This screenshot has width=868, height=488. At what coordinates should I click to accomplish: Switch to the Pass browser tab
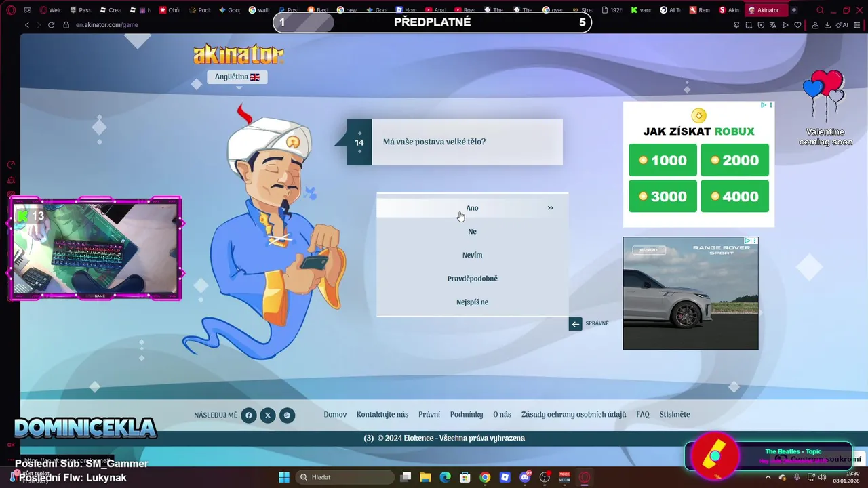coord(80,10)
